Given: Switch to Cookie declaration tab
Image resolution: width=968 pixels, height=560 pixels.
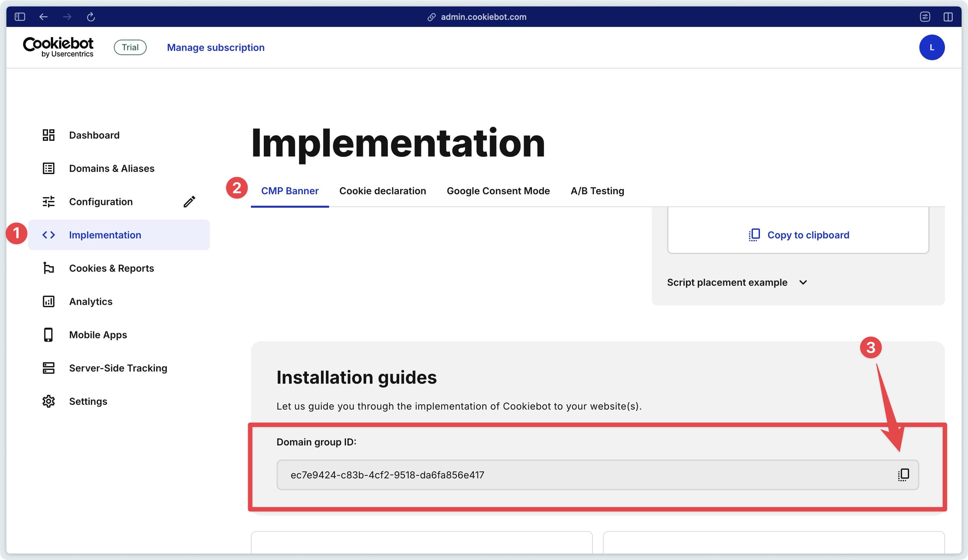Looking at the screenshot, I should (x=382, y=191).
